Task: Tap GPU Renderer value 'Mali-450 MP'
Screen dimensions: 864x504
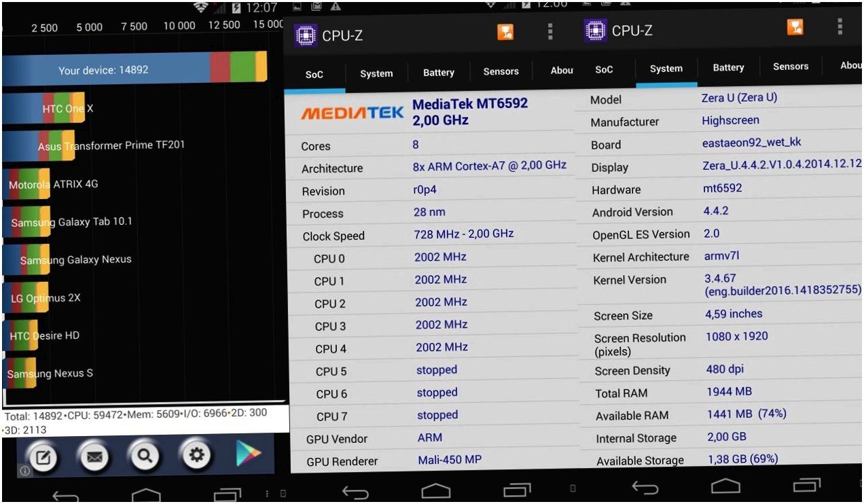Action: pos(450,460)
